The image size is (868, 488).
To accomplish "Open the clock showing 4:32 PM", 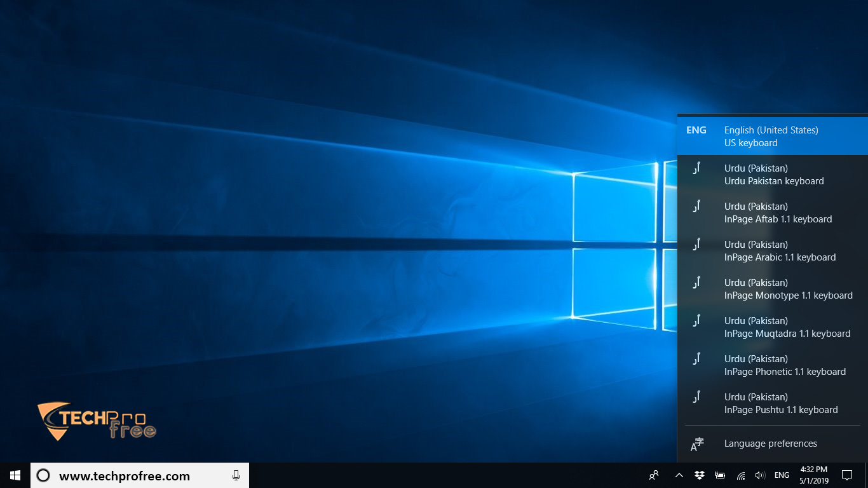I will click(814, 475).
